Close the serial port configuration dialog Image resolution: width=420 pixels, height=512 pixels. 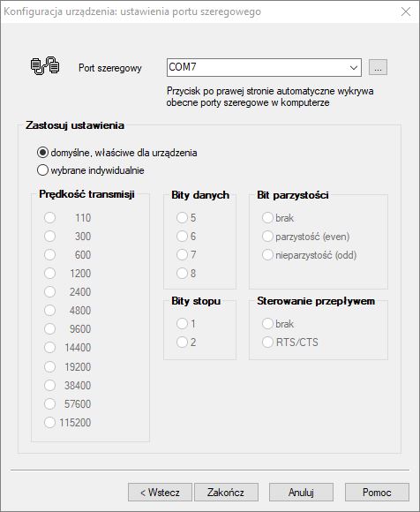coord(406,11)
